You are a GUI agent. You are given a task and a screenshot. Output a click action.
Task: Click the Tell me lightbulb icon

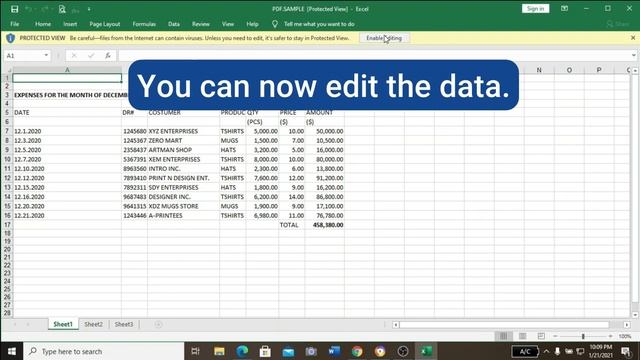[275, 24]
